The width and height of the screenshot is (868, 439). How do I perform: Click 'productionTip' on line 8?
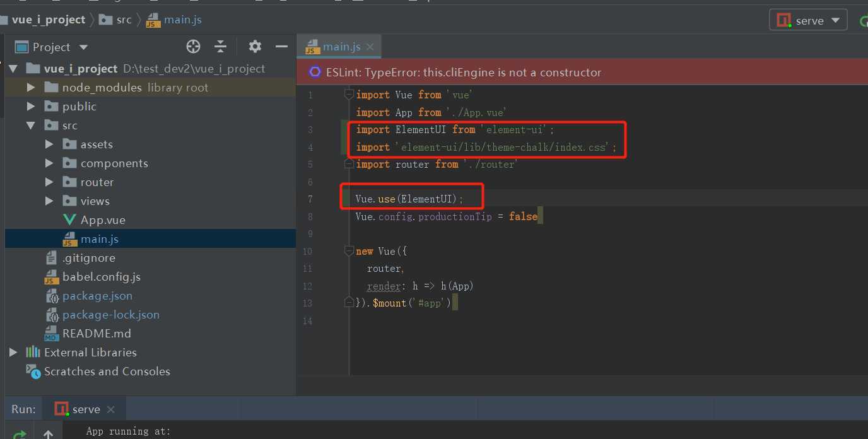point(455,216)
